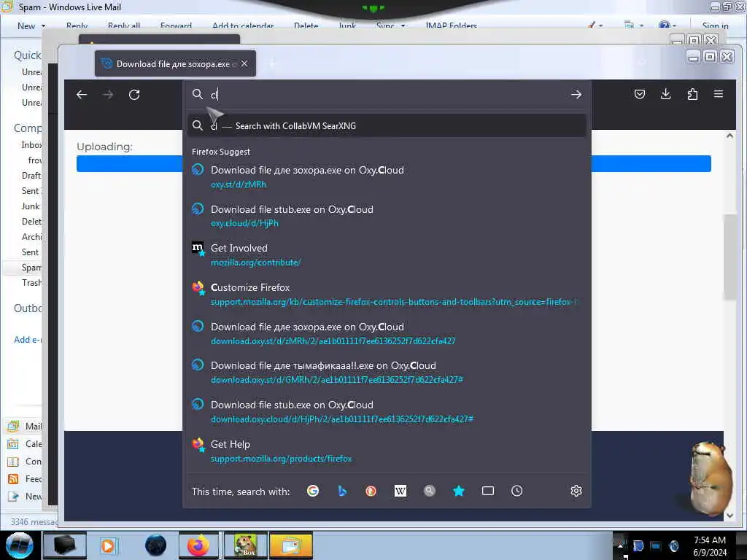Screen dimensions: 747x560
Task: Open Live Mail help icon dropdown
Action: pos(667,26)
